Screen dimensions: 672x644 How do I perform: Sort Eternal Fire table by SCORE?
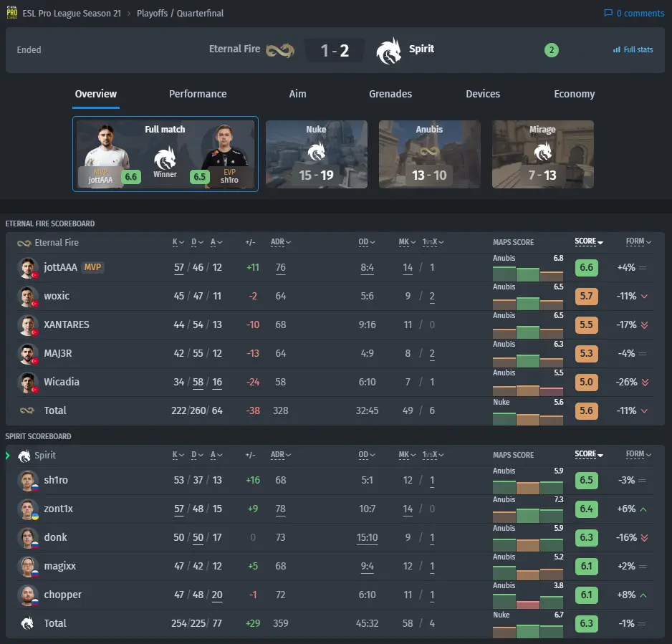point(589,241)
